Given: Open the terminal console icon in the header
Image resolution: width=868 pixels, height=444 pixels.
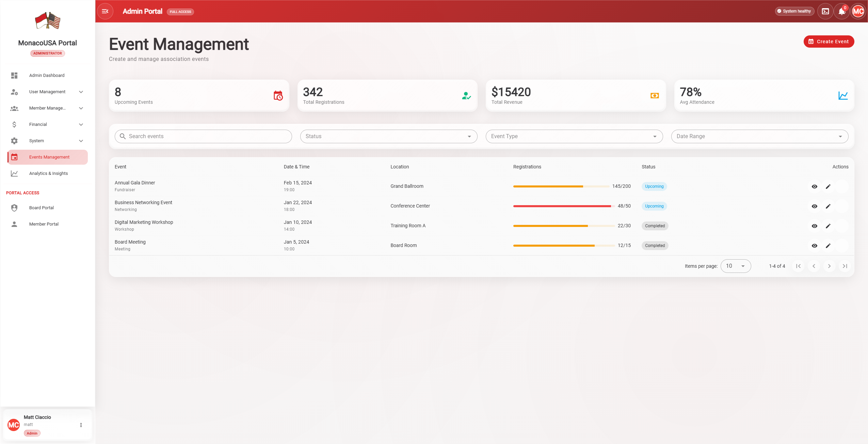Looking at the screenshot, I should tap(825, 11).
